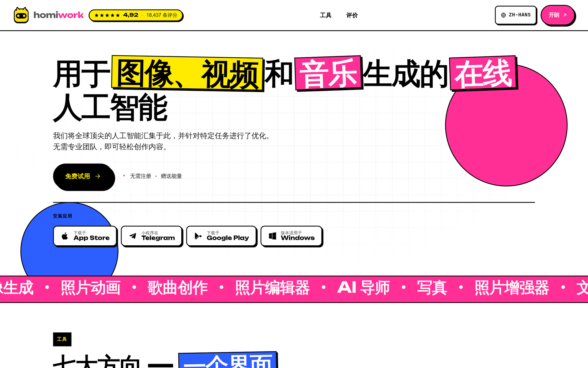The image size is (588, 368).
Task: Select AI 导师 in the pink ticker
Action: pos(364,288)
